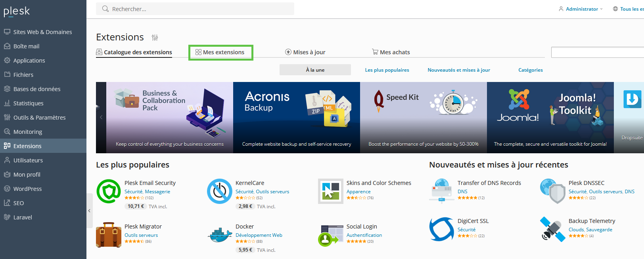This screenshot has width=644, height=259.
Task: Open Plesk Migrator title link
Action: (x=143, y=227)
